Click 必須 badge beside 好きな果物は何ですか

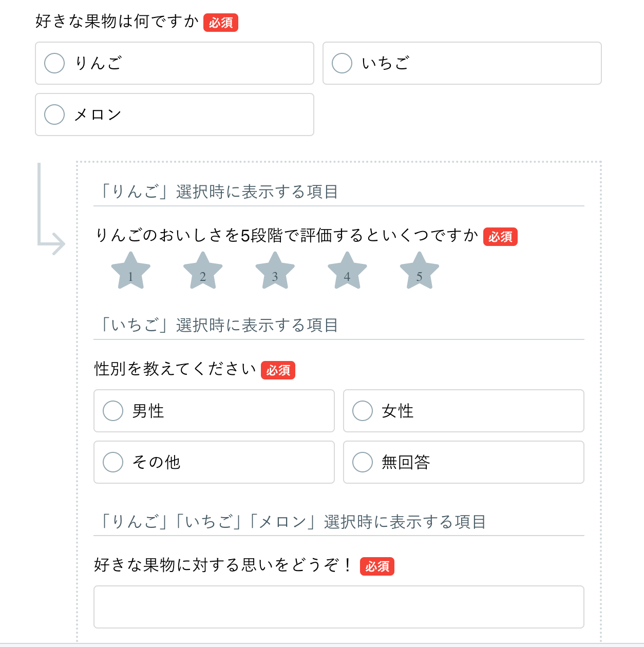[x=221, y=23]
